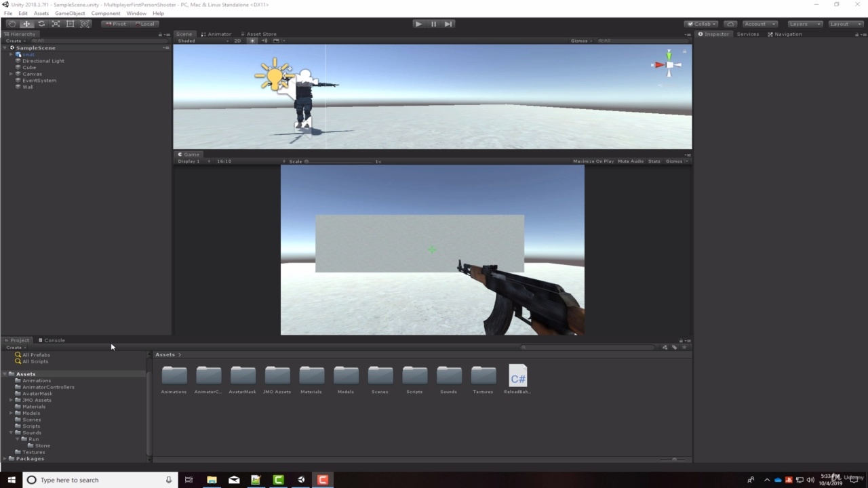Enable Mute Audio in the Game view
This screenshot has width=868, height=488.
click(630, 161)
